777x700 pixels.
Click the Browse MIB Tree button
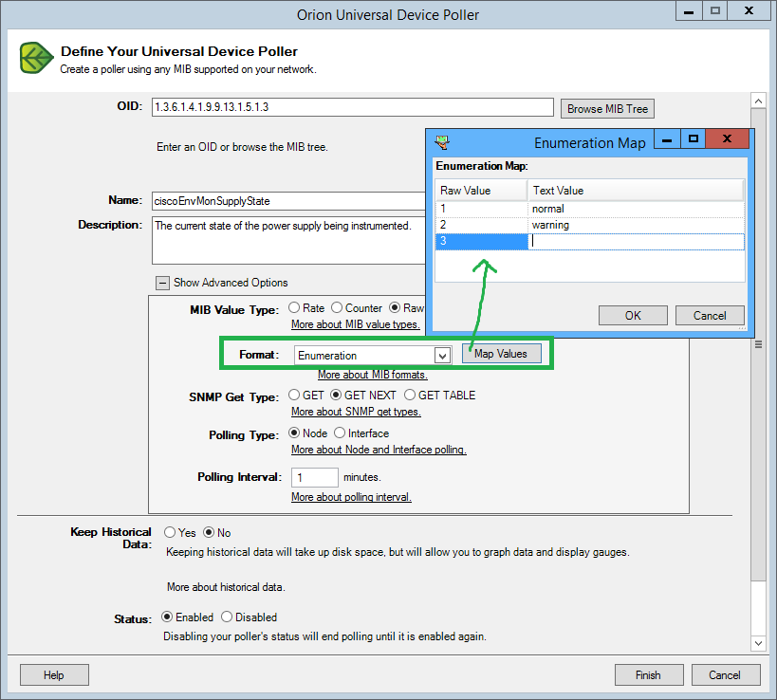pos(607,109)
